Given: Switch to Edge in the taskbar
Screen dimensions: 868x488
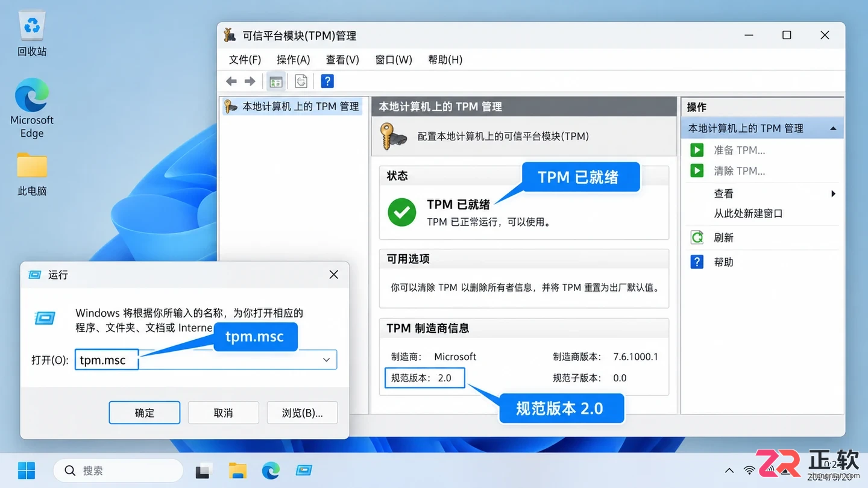Looking at the screenshot, I should pos(271,471).
